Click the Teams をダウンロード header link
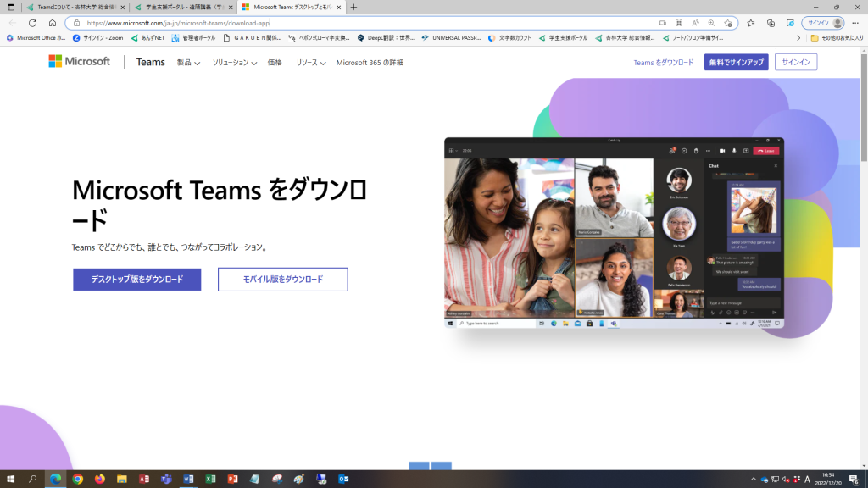The height and width of the screenshot is (488, 868). (663, 63)
